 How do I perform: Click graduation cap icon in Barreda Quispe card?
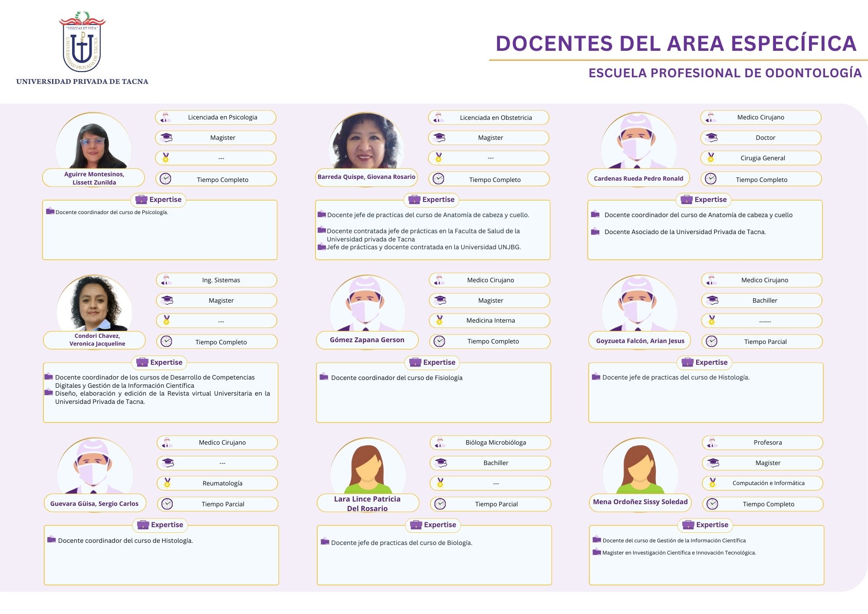[439, 138]
